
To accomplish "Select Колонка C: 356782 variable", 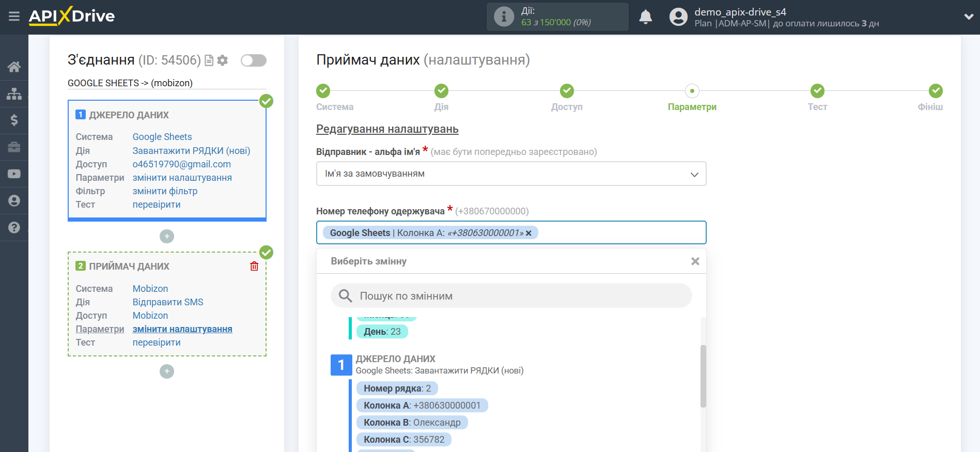I will [x=404, y=440].
